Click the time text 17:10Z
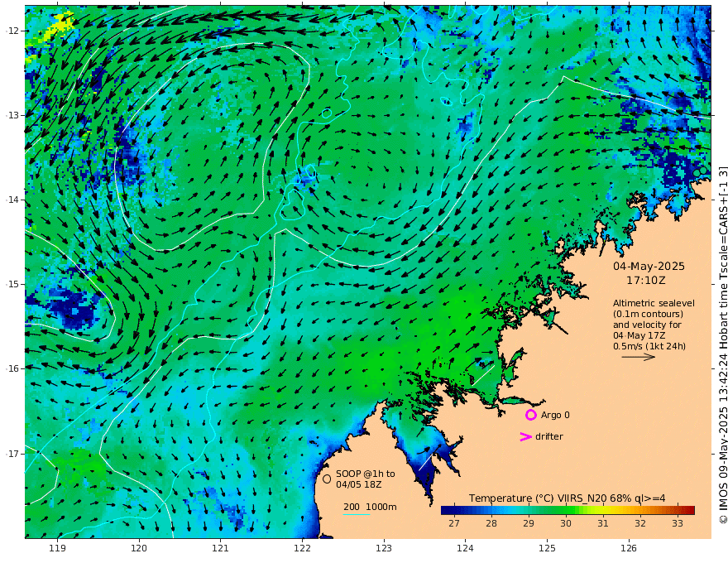 [x=645, y=281]
